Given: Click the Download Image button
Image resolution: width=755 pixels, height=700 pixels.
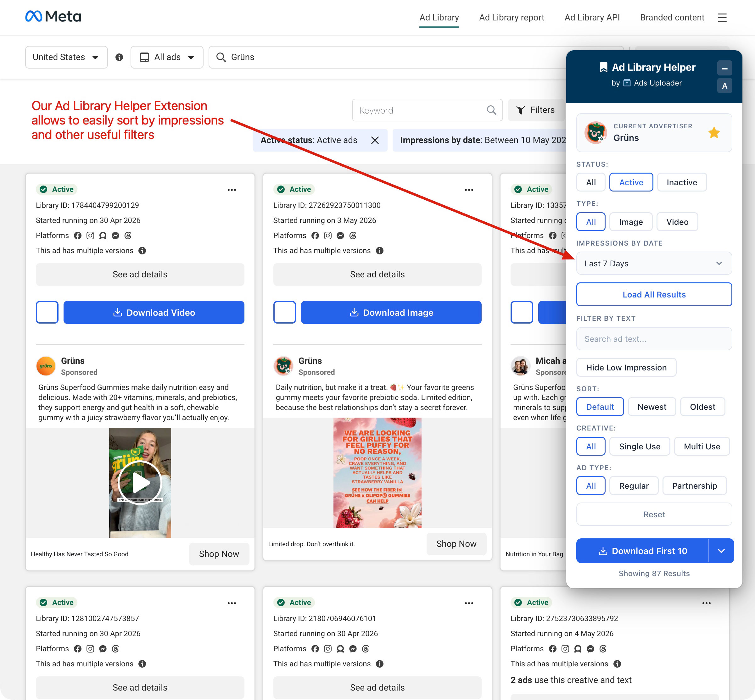Looking at the screenshot, I should 391,313.
